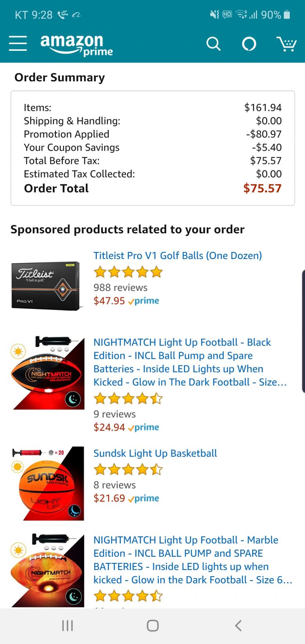Tap the $47.95 Titleist price
The height and width of the screenshot is (644, 305).
[x=109, y=301]
